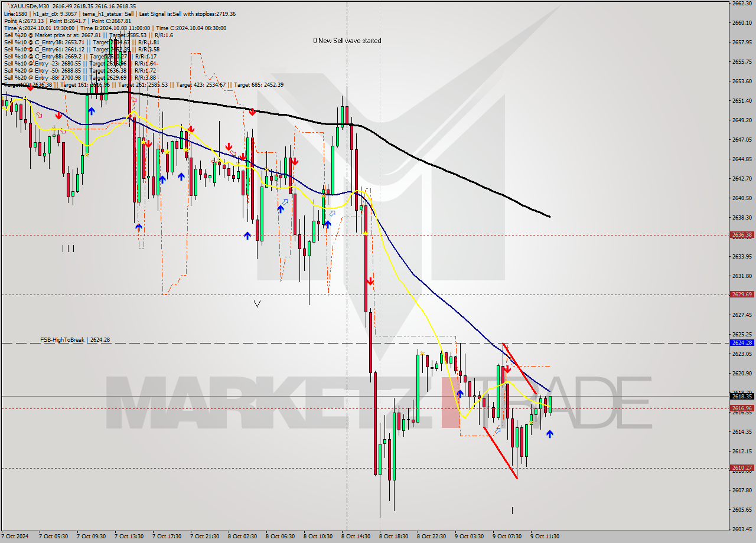Select the 'Sell %10 @ C_Entry61' line
The height and width of the screenshot is (543, 756).
point(81,49)
